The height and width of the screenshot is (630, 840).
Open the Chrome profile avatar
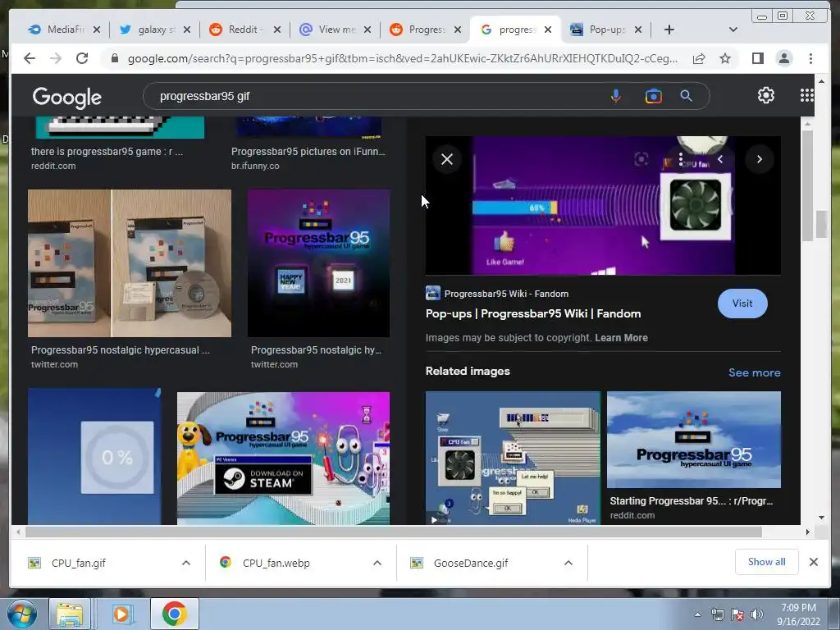[x=783, y=58]
